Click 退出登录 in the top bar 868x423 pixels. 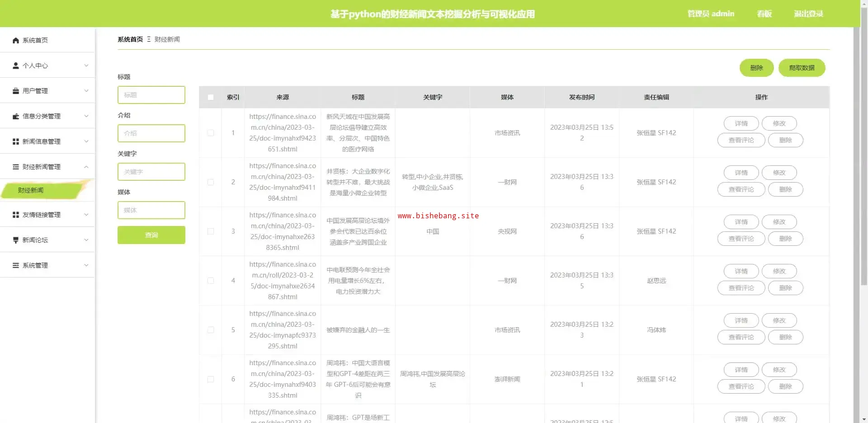click(x=809, y=14)
